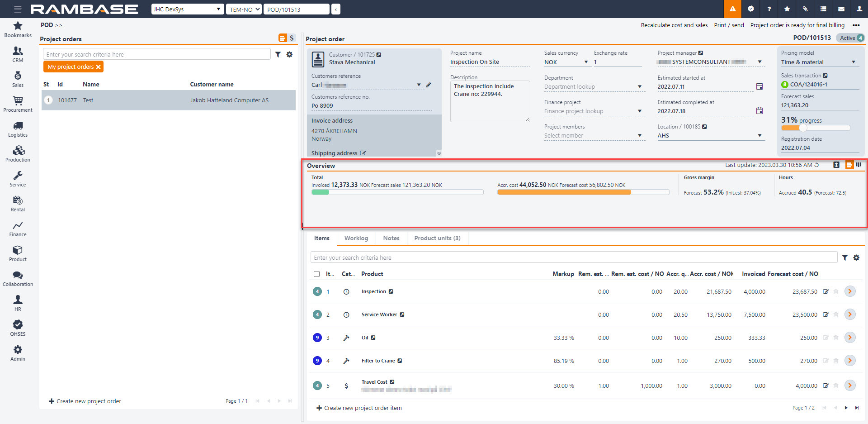Open the Procurement module in sidebar
868x424 pixels.
[18, 104]
